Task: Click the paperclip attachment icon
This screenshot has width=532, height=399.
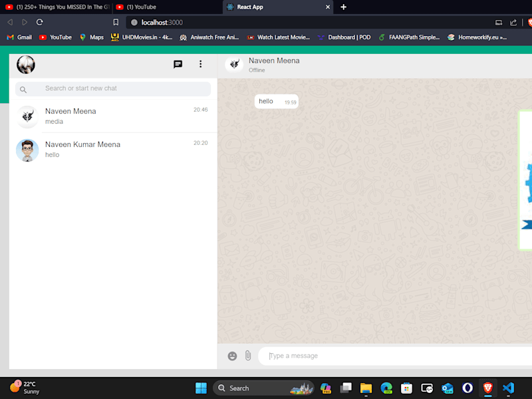Action: pos(248,356)
